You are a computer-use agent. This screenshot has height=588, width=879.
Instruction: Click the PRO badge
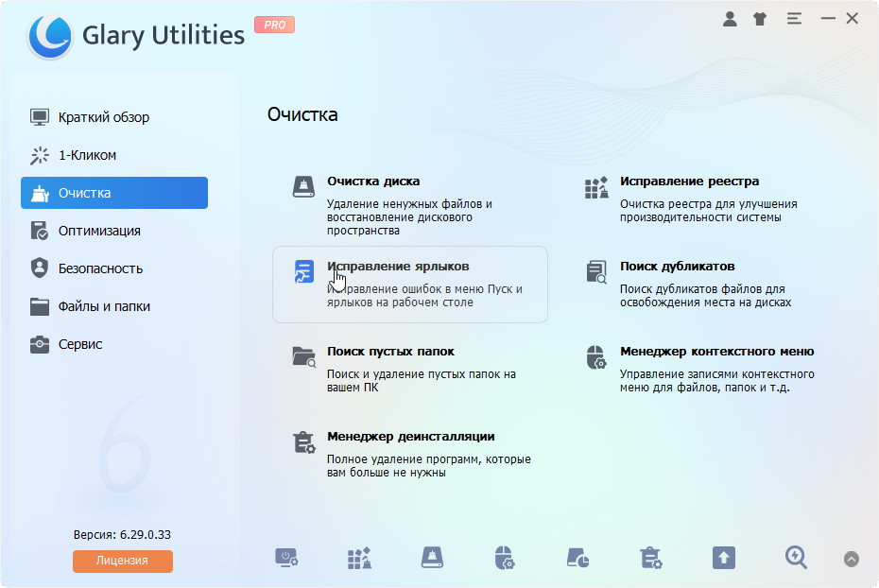[x=275, y=25]
